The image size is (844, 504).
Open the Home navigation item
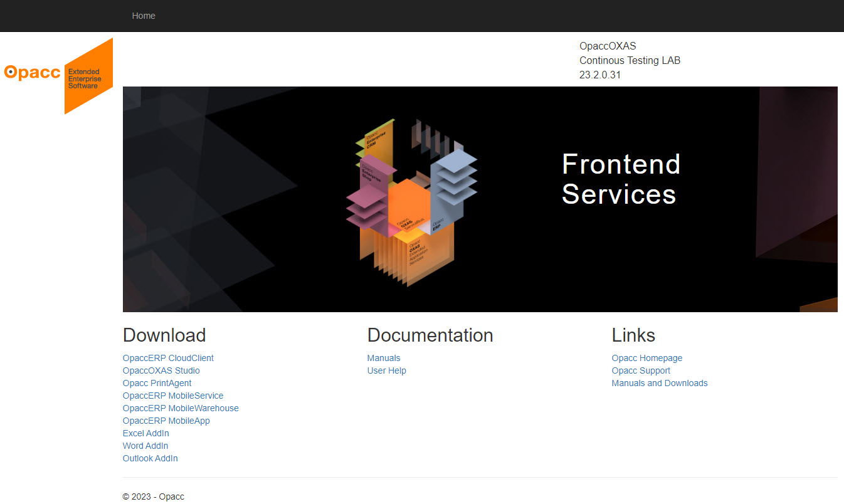[144, 16]
